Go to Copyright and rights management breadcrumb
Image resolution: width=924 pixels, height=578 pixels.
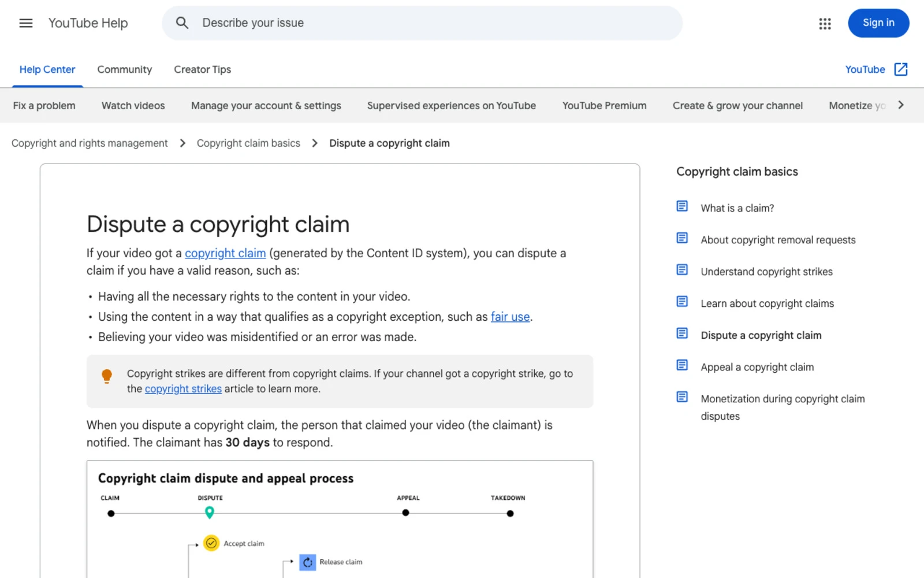(90, 143)
